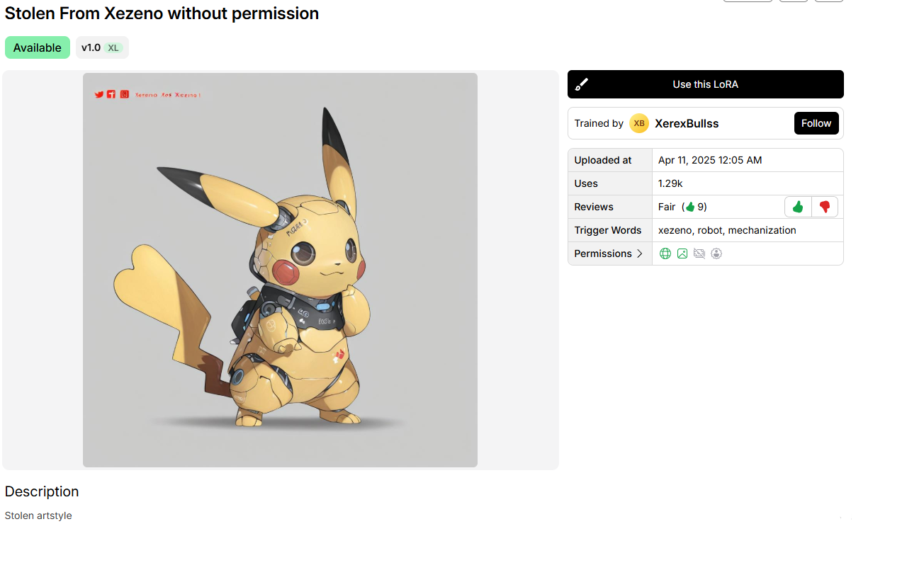Select the v1.0 XL version tag
This screenshot has width=924, height=587.
tap(102, 47)
